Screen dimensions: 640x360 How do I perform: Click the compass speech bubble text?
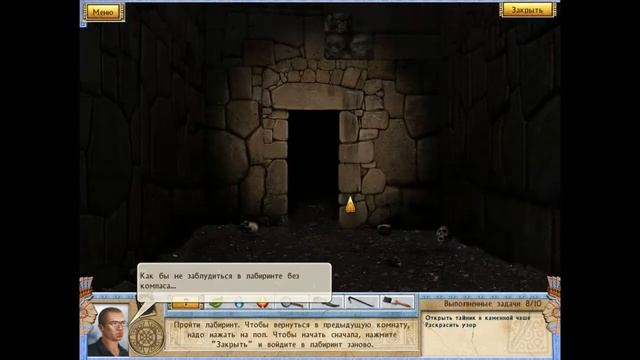click(x=220, y=281)
